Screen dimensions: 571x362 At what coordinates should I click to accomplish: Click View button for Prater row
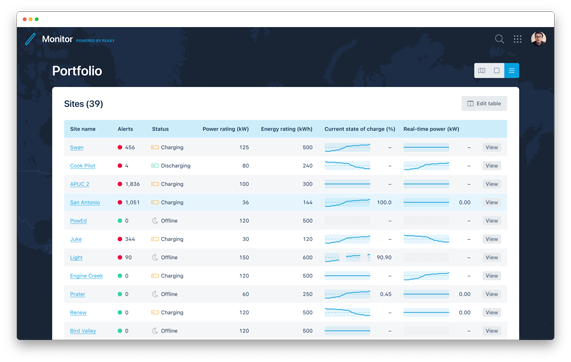coord(491,294)
